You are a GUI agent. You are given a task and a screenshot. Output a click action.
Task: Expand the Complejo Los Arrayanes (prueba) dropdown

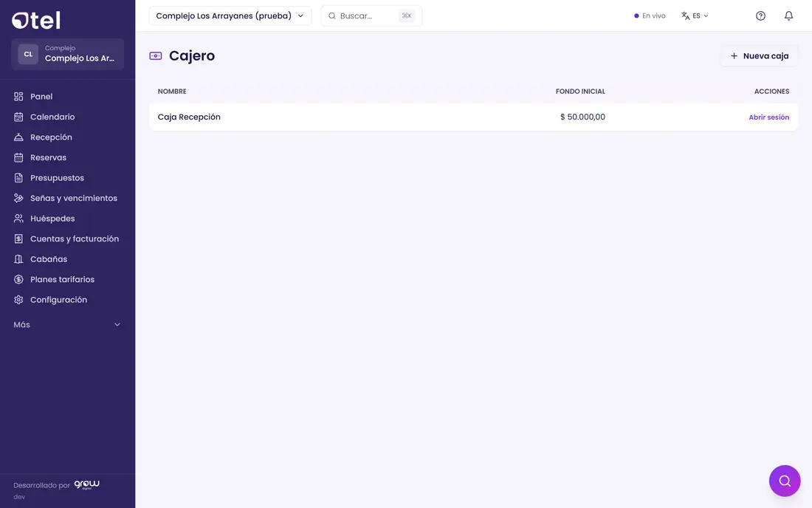click(230, 16)
